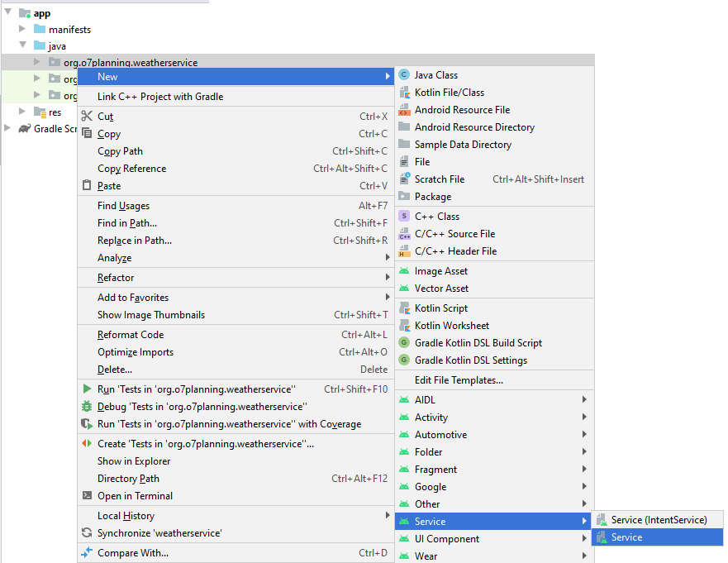This screenshot has height=563, width=728.
Task: Expand the Gradle Scripts node arrow
Action: pyautogui.click(x=7, y=128)
